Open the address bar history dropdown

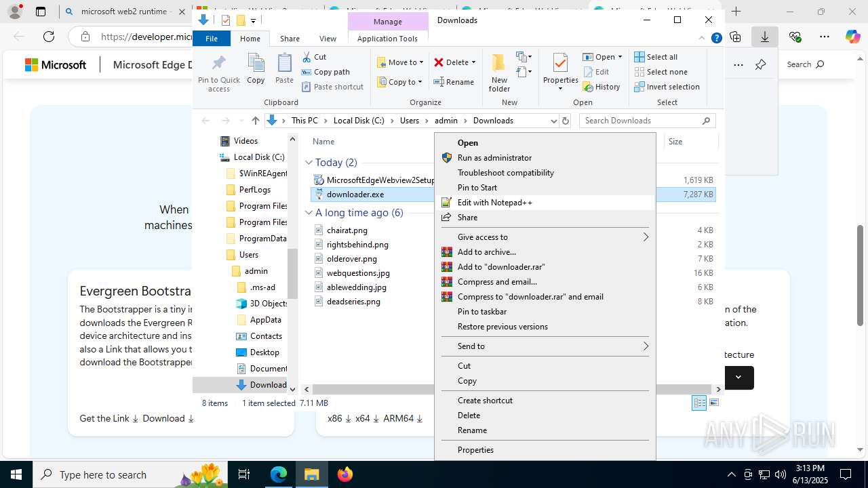point(553,121)
